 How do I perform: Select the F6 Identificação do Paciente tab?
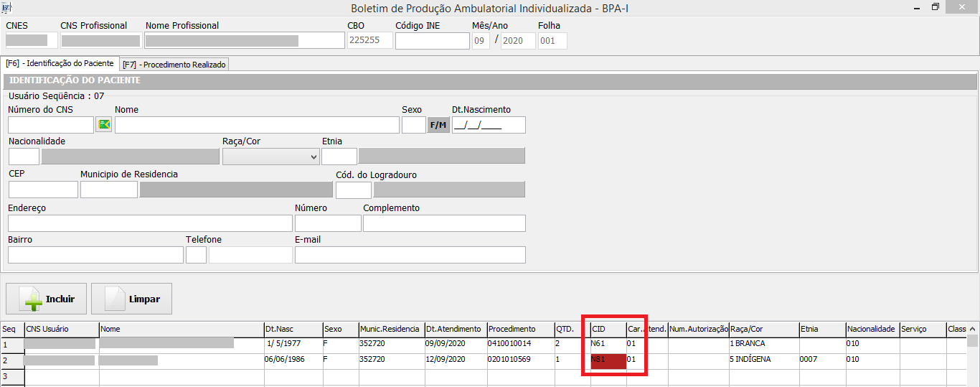(60, 64)
